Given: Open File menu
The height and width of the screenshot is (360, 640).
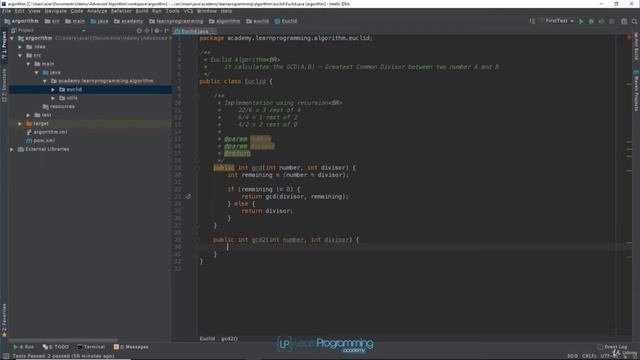Looking at the screenshot, I should (7, 11).
